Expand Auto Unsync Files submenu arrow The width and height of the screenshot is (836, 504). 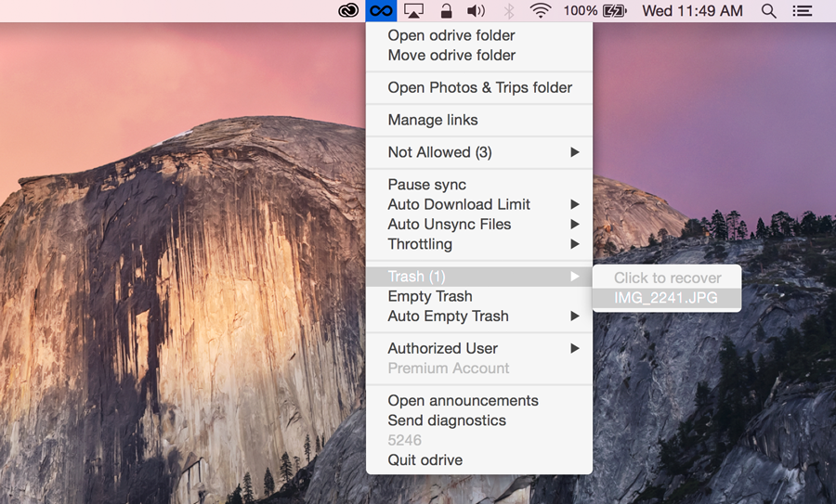(575, 225)
